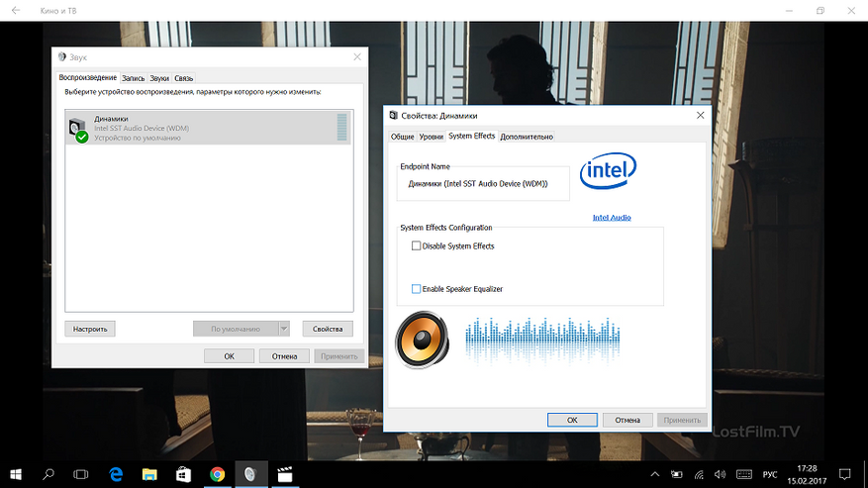The image size is (868, 488).
Task: Open Task View on the taskbar
Action: coord(81,475)
